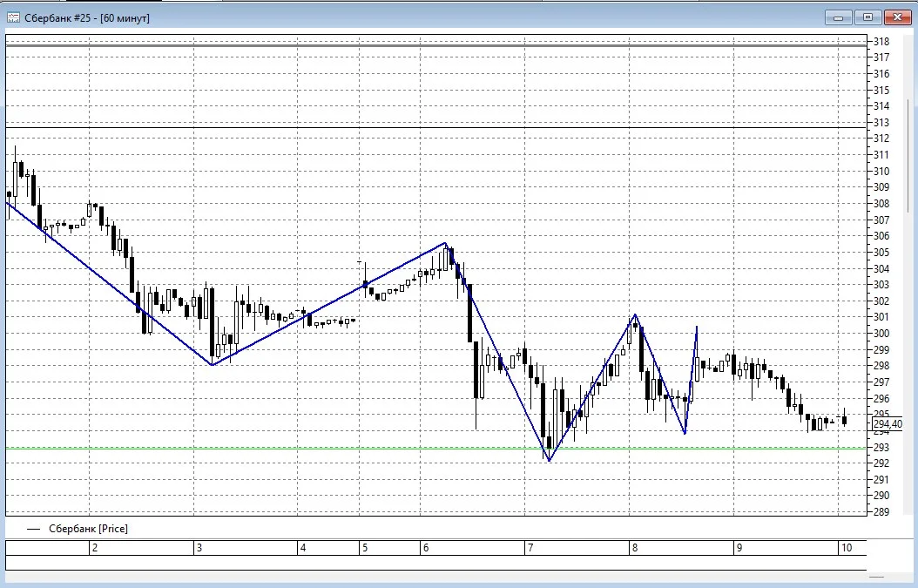Click the vertical scrollbar thumb at right edge
918x588 pixels.
click(908, 155)
